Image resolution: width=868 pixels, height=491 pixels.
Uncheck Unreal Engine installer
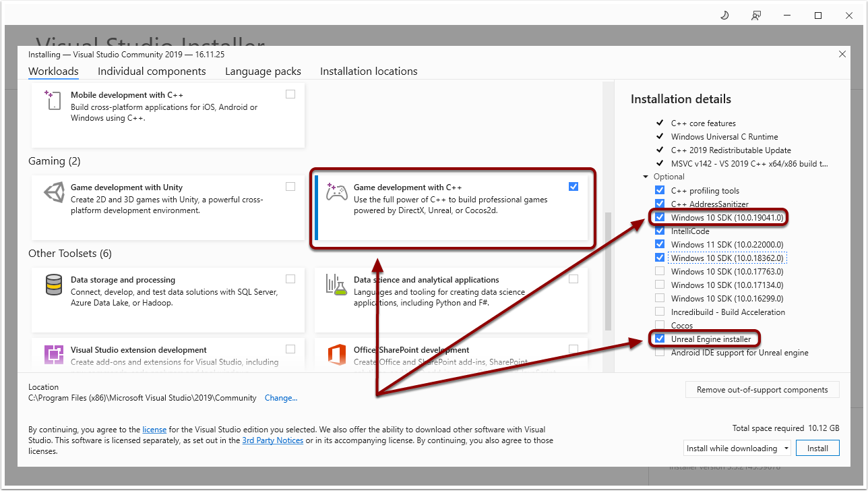(x=660, y=339)
